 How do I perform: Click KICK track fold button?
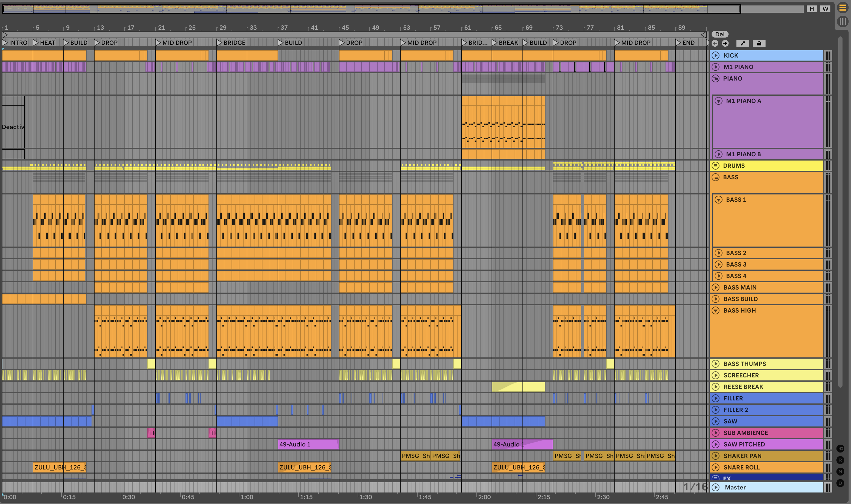click(x=716, y=55)
